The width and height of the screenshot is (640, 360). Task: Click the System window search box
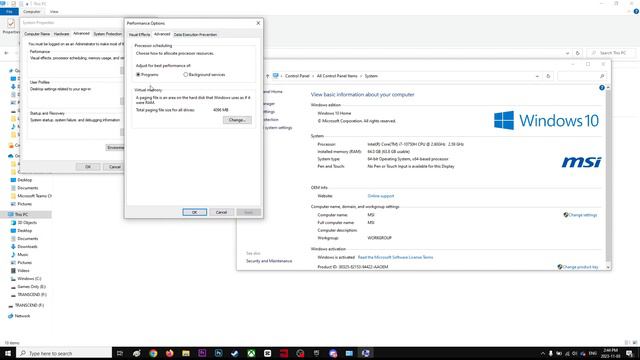pos(581,76)
